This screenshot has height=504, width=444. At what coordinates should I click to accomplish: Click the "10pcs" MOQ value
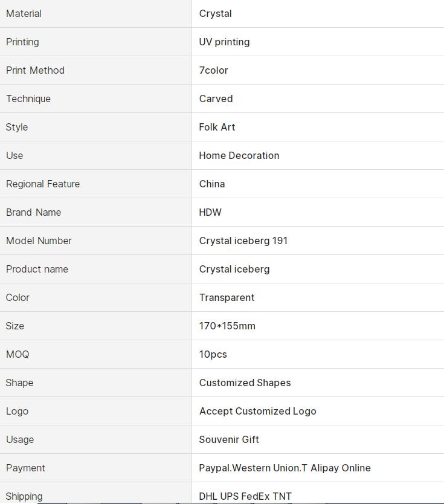point(213,354)
